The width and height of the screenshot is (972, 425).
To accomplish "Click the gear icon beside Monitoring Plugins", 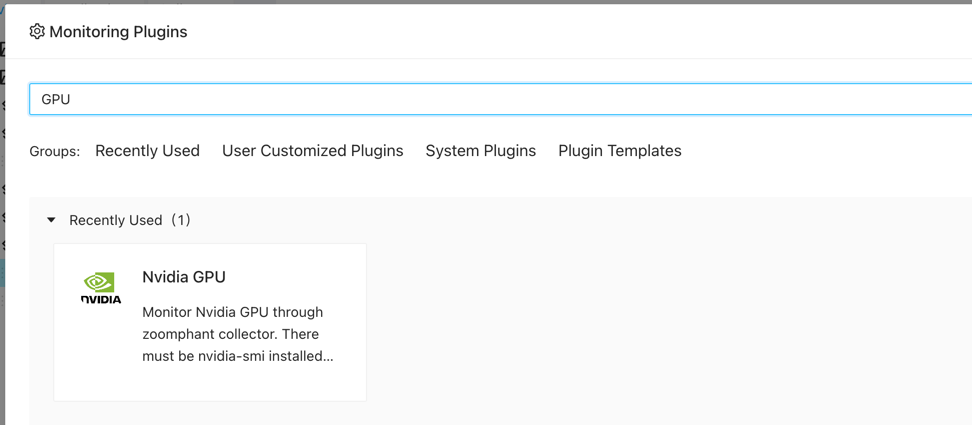I will point(37,32).
